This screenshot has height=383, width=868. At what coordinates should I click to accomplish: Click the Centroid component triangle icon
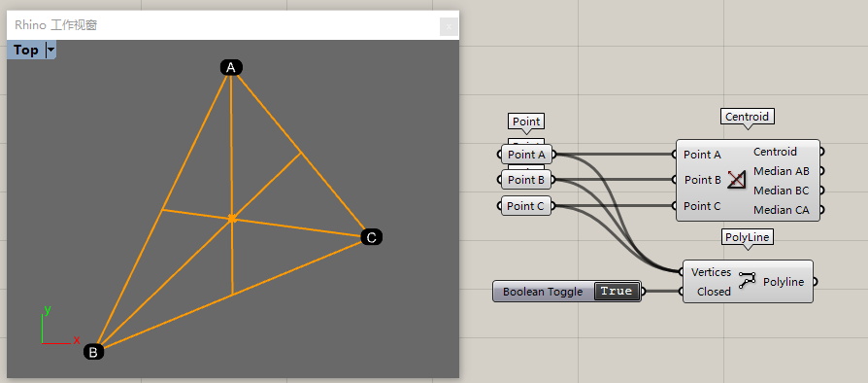[736, 180]
